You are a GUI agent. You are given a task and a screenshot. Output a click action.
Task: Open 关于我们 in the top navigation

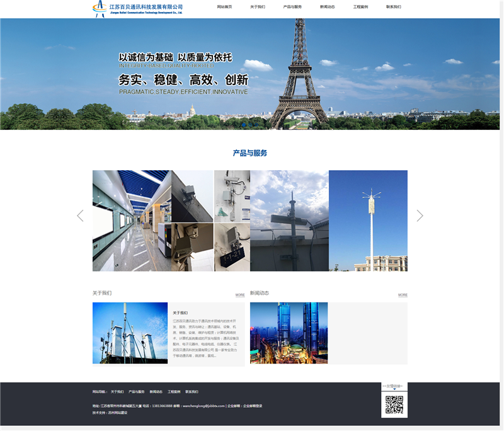tap(258, 7)
